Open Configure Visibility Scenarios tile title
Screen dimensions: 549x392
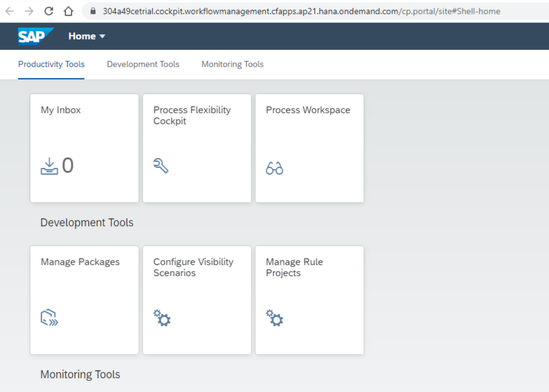tap(194, 267)
